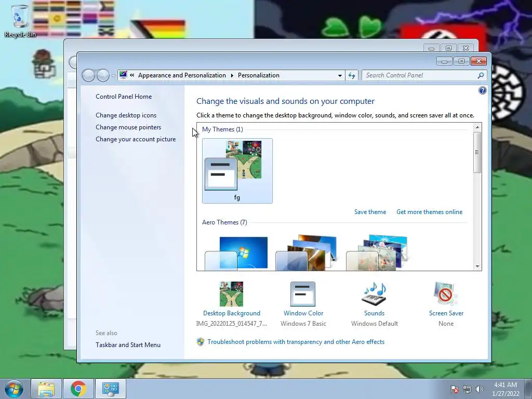Expand the address bar history dropdown
Screen dimensions: 532x399
(x=340, y=75)
